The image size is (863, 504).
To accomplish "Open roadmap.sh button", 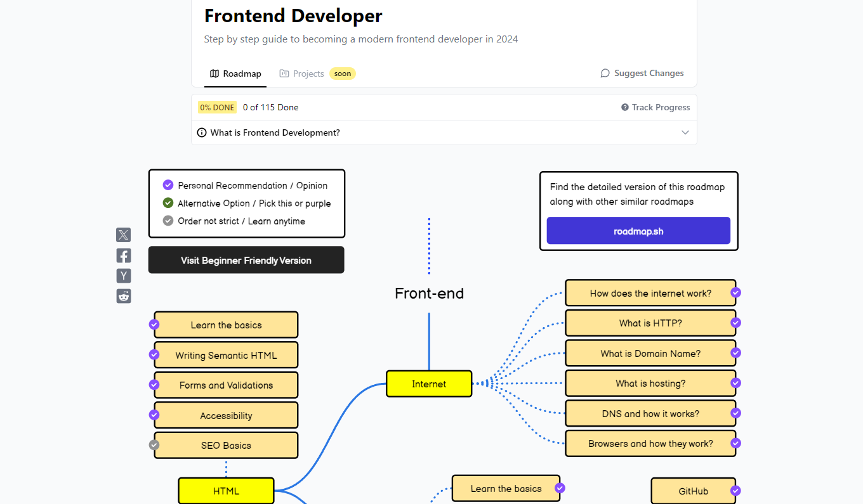I will (x=638, y=231).
